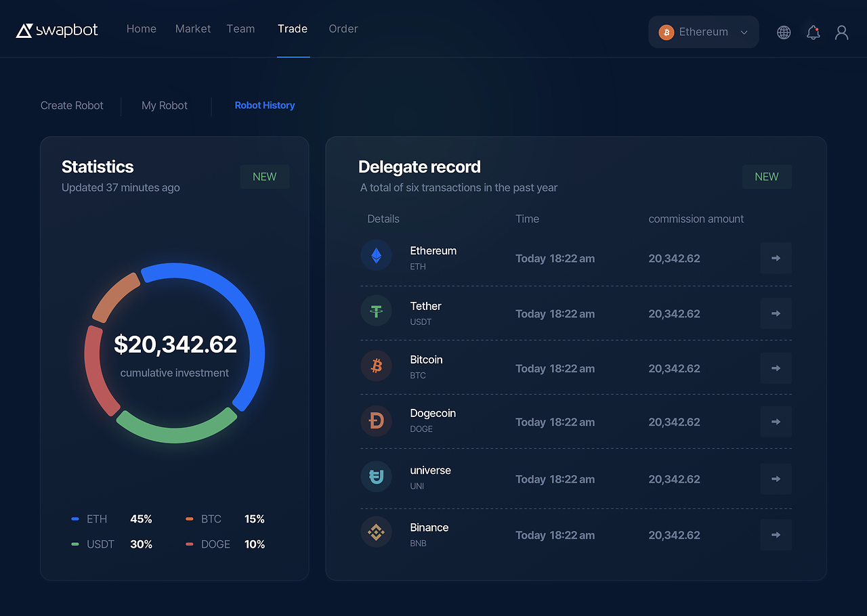Click the 'Tether' name
This screenshot has height=616, width=867.
click(x=425, y=306)
